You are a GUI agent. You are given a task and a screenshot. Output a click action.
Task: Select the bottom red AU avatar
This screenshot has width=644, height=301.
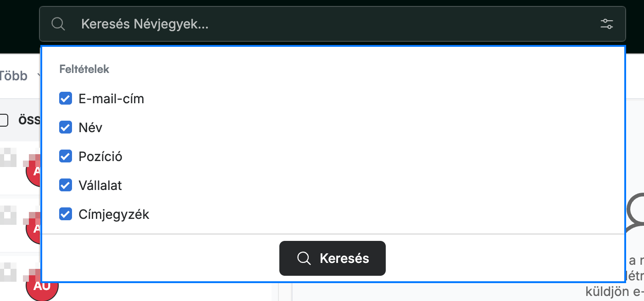point(42,285)
